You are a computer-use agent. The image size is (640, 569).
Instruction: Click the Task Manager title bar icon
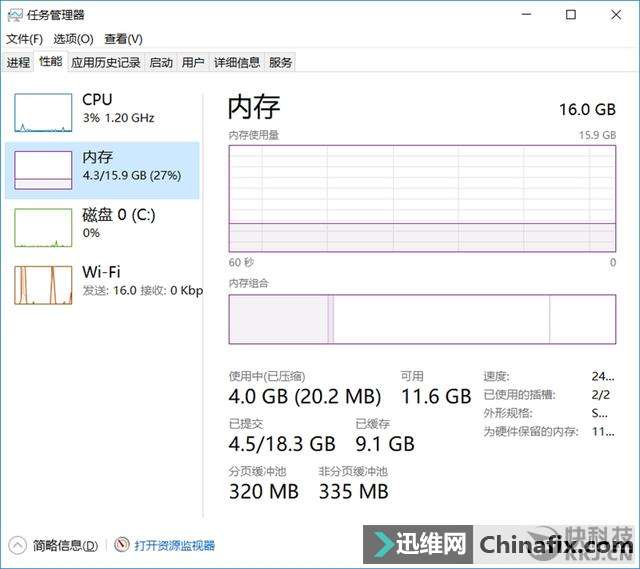click(x=15, y=16)
